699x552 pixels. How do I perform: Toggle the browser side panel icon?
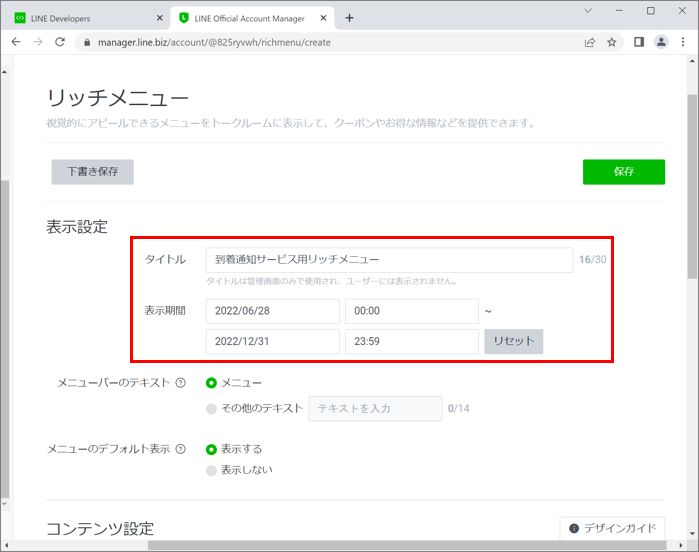tap(639, 42)
